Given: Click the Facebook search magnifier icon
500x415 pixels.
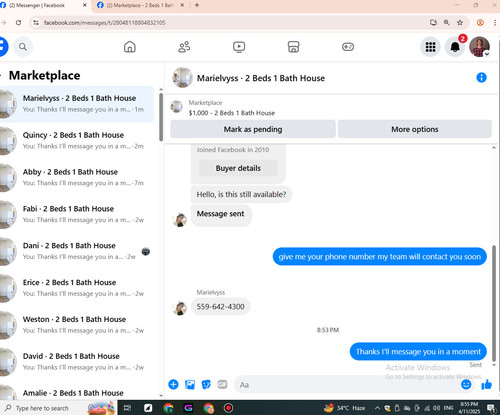Looking at the screenshot, I should click(x=23, y=47).
